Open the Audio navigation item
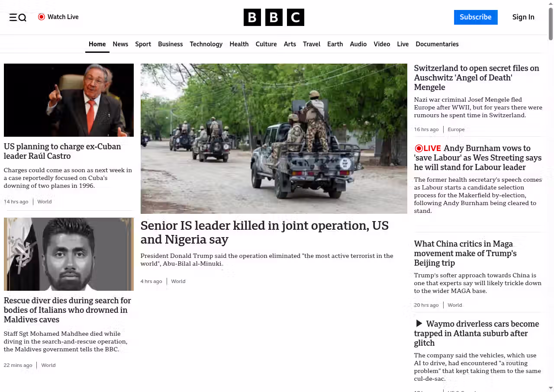This screenshot has height=392, width=554. 358,44
